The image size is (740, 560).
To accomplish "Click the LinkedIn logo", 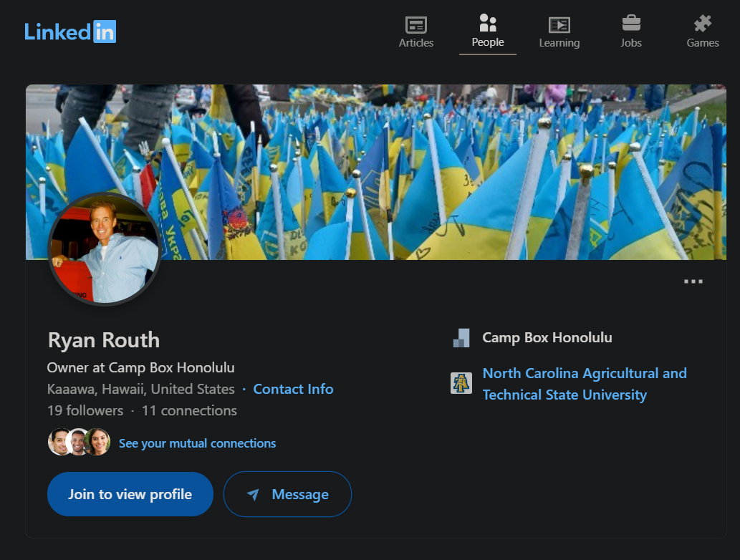I will tap(70, 32).
